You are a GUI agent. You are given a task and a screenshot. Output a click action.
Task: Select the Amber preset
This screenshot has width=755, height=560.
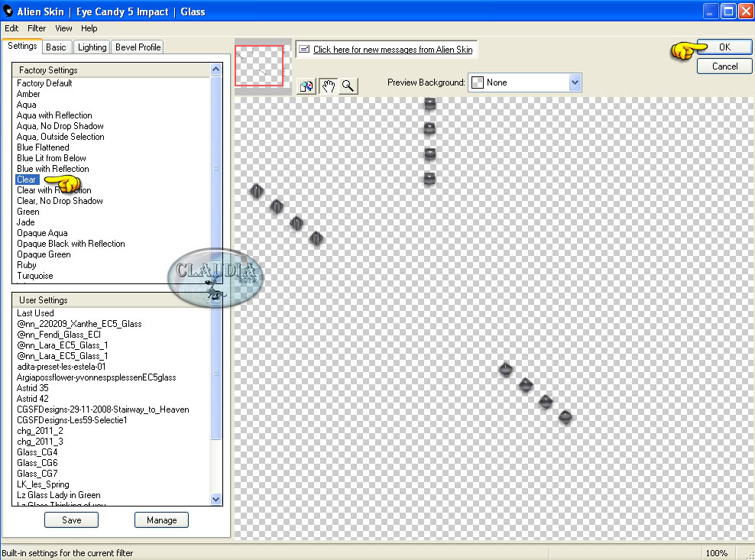[28, 94]
